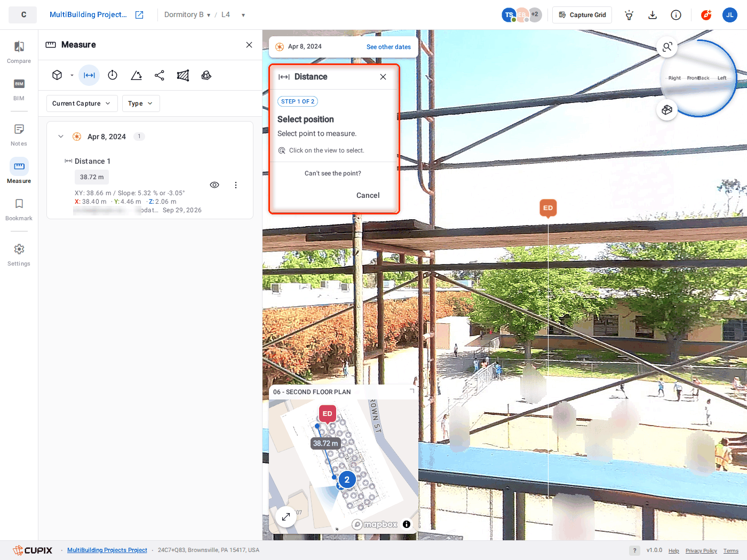Click the 3D cube view button
747x560 pixels.
click(x=667, y=110)
